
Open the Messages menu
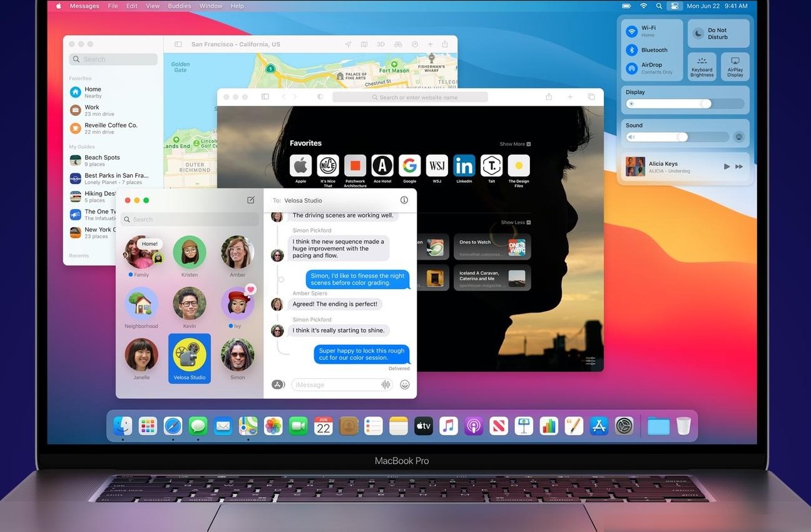84,6
